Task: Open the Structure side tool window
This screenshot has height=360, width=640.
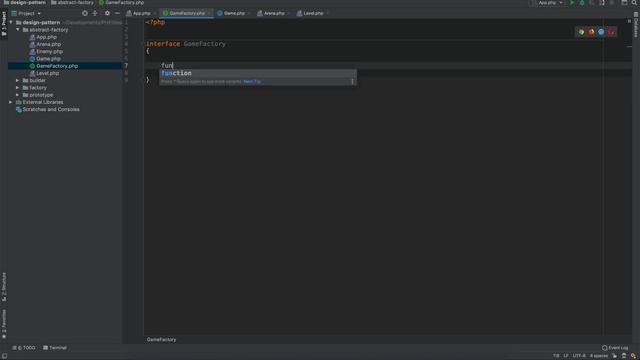Action: point(4,287)
